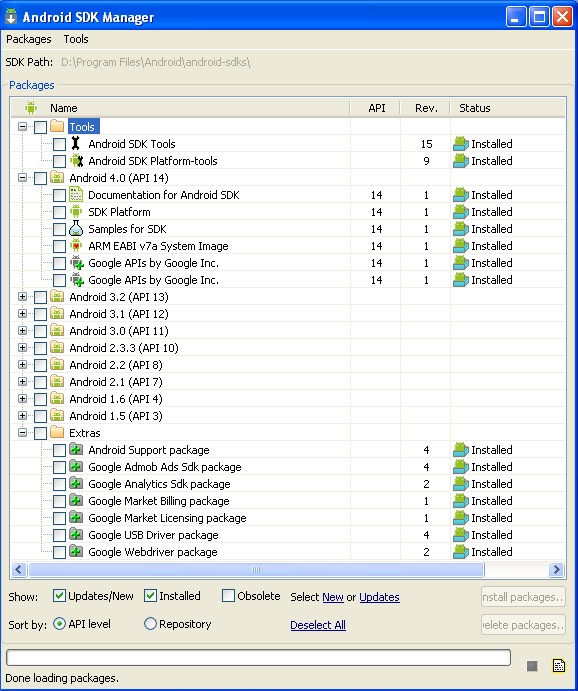Check the Android SDK Tools checkbox
This screenshot has width=578, height=691.
coord(59,144)
